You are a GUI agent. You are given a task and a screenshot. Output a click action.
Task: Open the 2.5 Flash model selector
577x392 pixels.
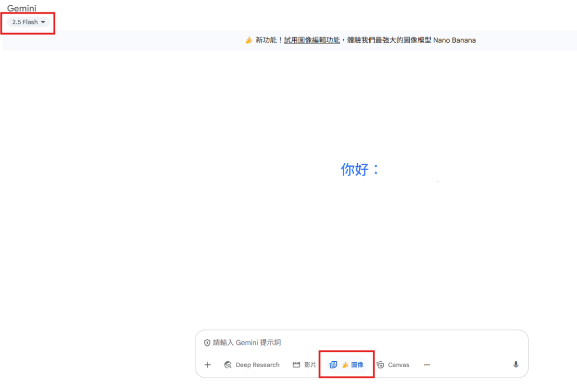[x=25, y=22]
